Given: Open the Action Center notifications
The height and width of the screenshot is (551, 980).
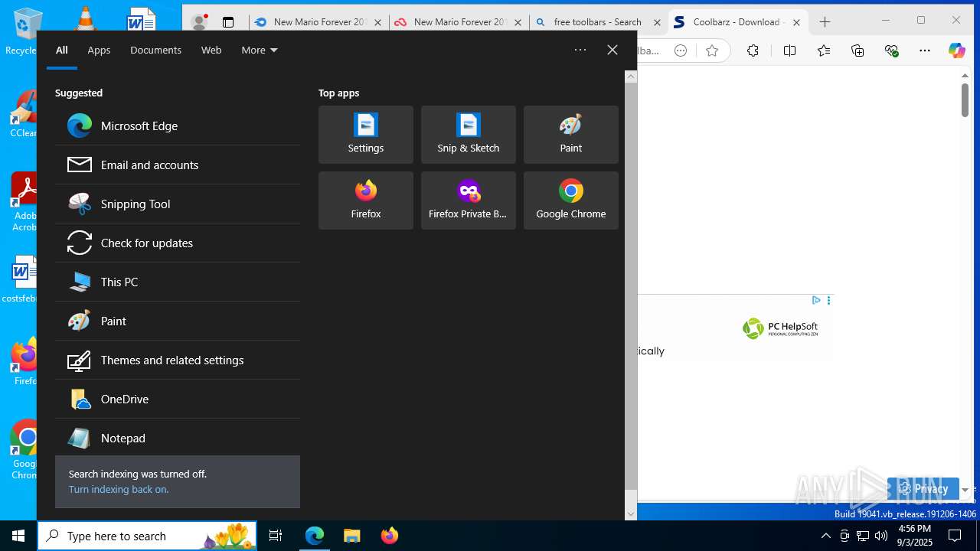Looking at the screenshot, I should pos(955,536).
